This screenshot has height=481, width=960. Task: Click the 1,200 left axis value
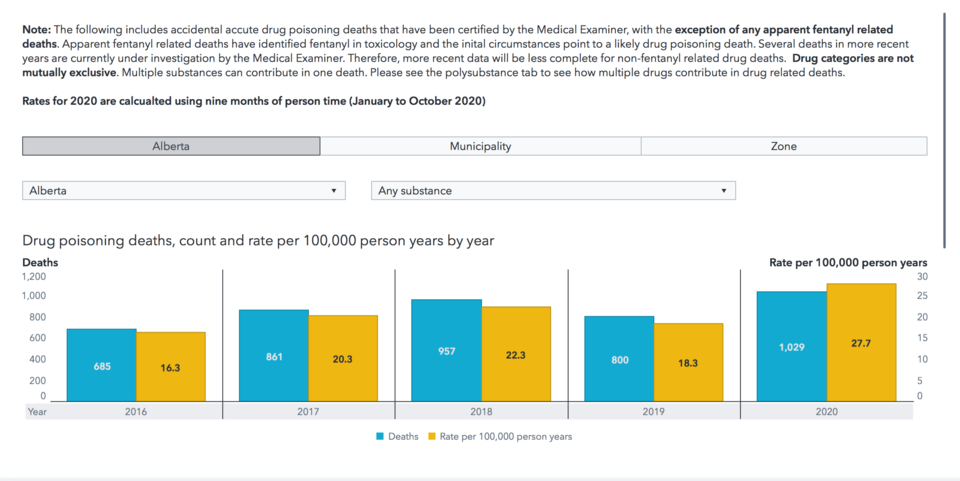(34, 277)
